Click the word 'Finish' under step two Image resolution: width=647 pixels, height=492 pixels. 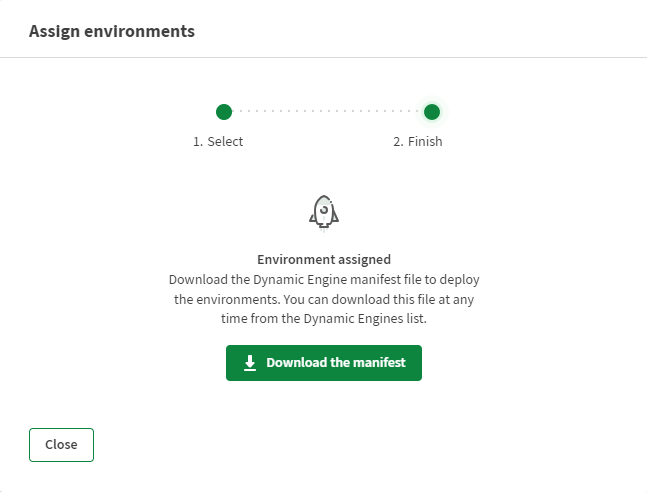[425, 141]
